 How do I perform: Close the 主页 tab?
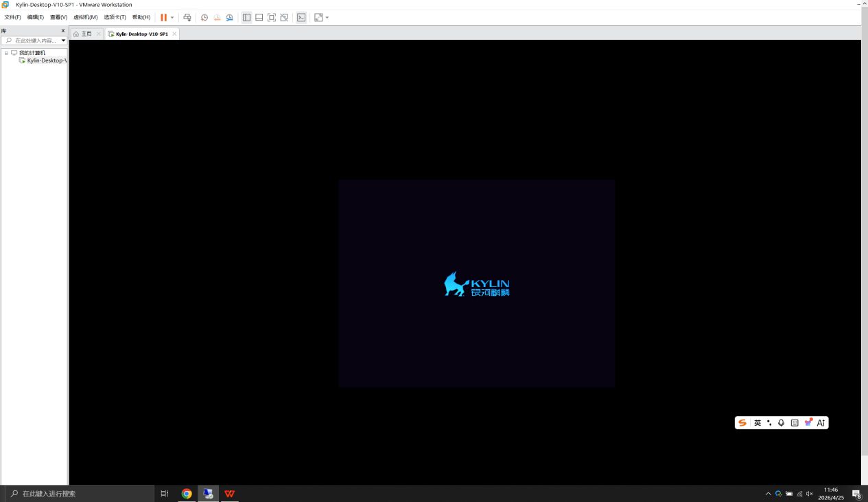[x=99, y=34]
